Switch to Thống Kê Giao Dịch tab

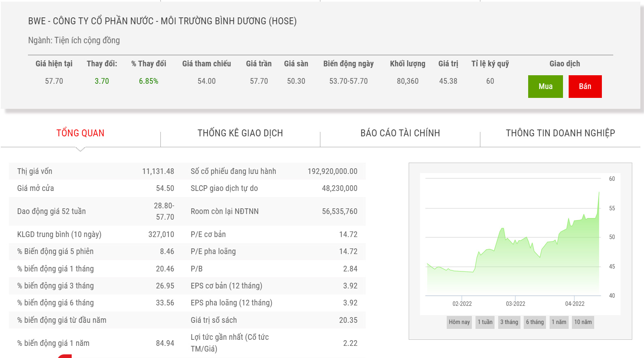coord(240,133)
